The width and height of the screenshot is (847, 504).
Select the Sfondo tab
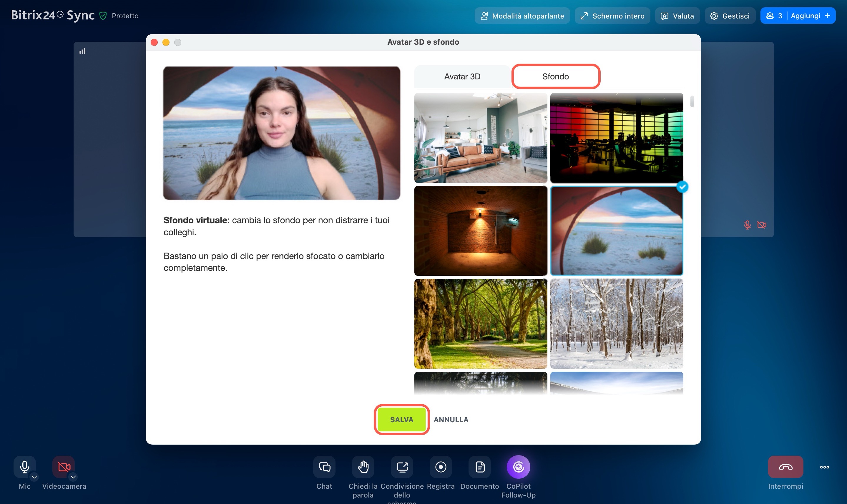(x=555, y=76)
